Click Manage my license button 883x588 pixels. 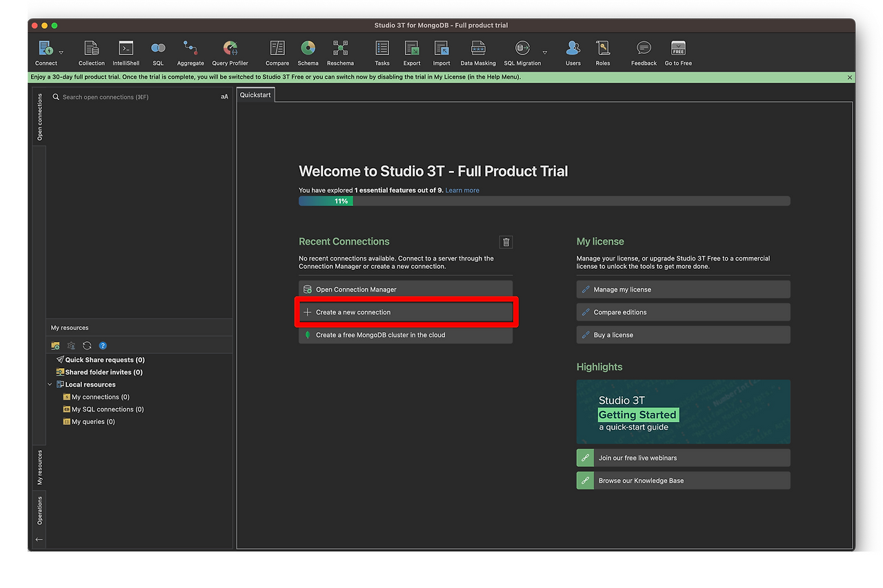pos(684,290)
